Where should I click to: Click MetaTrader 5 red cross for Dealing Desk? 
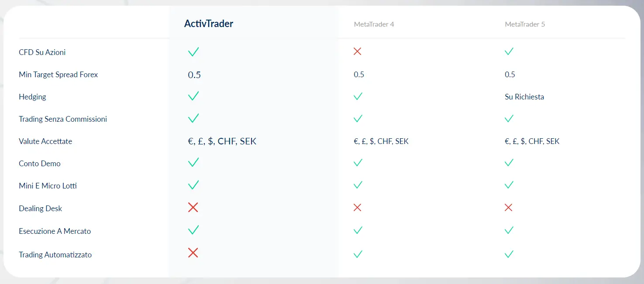pyautogui.click(x=508, y=208)
